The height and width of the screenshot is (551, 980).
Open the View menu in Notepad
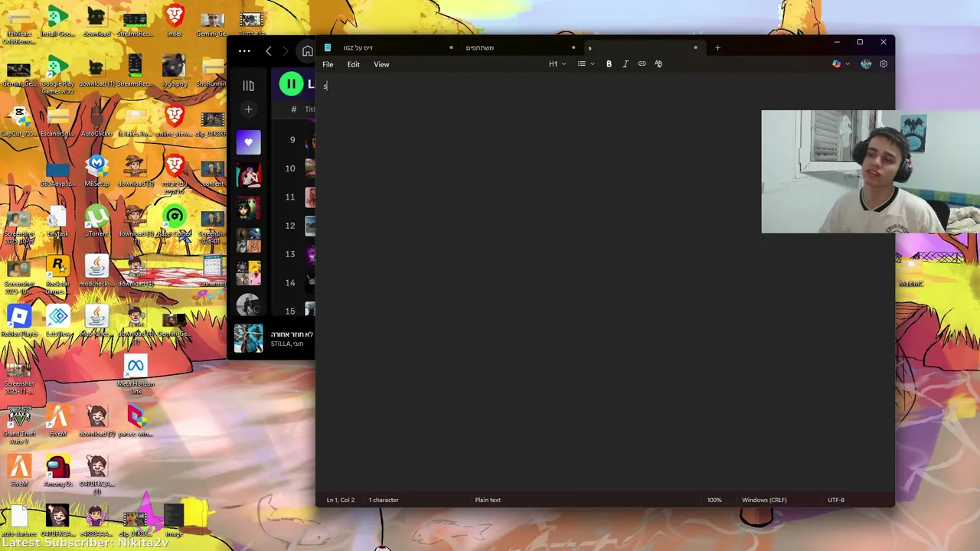(381, 64)
